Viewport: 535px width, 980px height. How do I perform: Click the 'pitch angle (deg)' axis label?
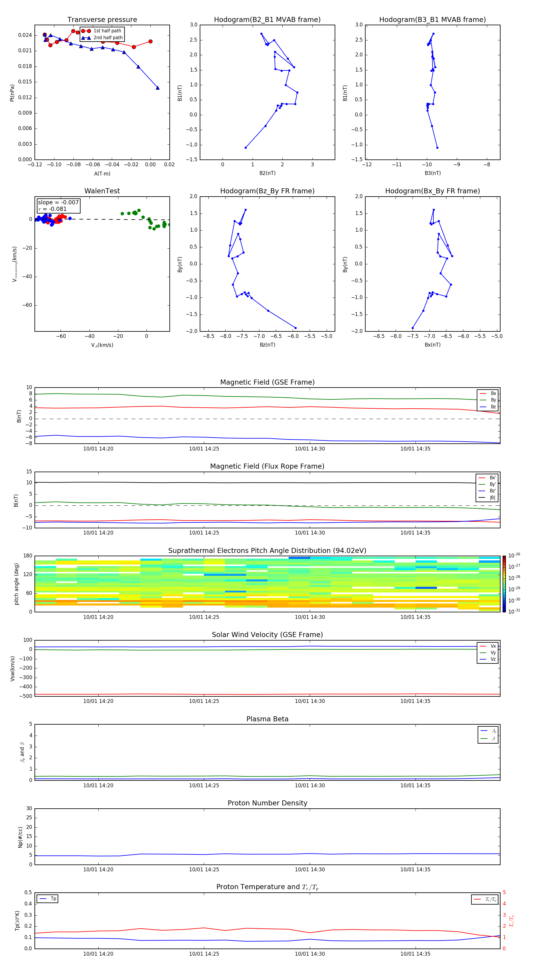click(x=16, y=584)
